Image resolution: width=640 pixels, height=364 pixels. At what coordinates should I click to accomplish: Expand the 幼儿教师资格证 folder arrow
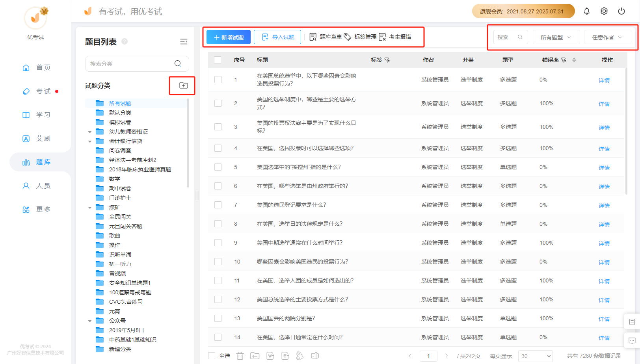[x=90, y=132]
